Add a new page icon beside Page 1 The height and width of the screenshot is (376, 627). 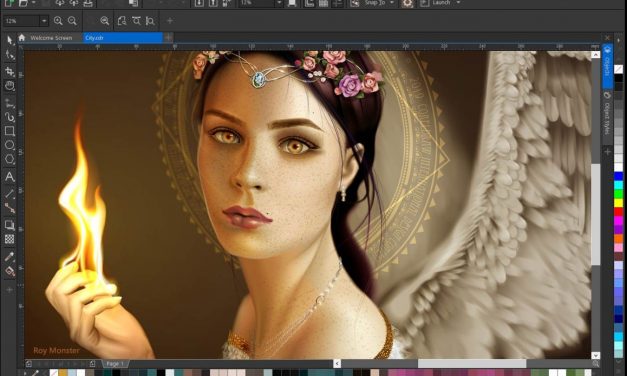[92, 364]
